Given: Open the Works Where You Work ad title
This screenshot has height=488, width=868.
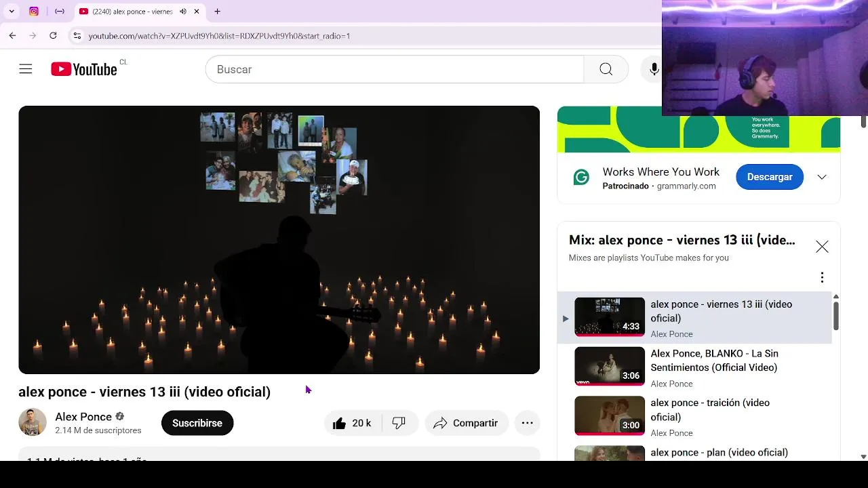Looking at the screenshot, I should click(661, 172).
